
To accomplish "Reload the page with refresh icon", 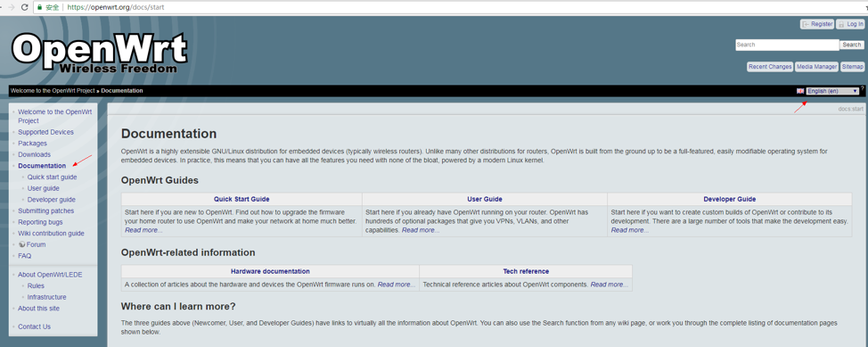I will (24, 7).
